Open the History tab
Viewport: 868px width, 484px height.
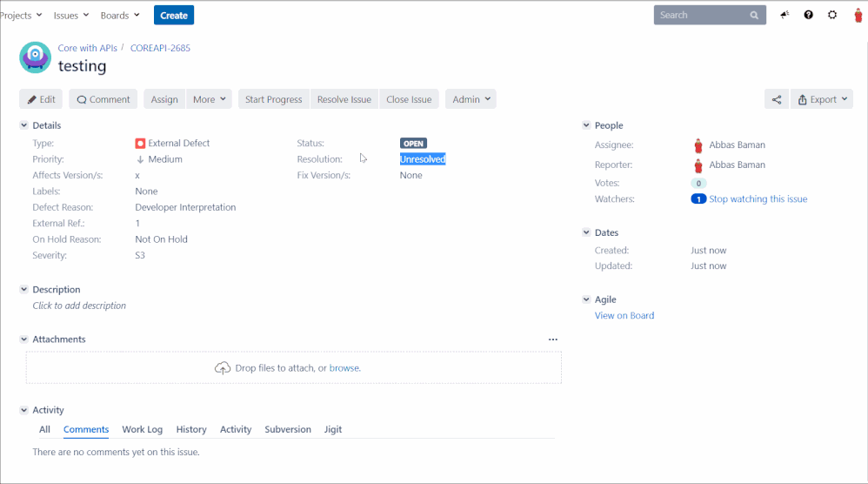[191, 429]
